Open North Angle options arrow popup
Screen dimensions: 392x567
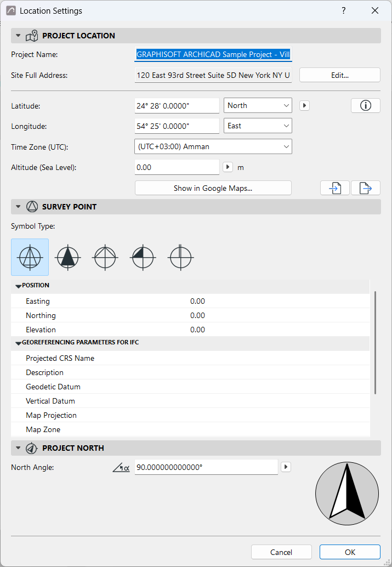[286, 467]
